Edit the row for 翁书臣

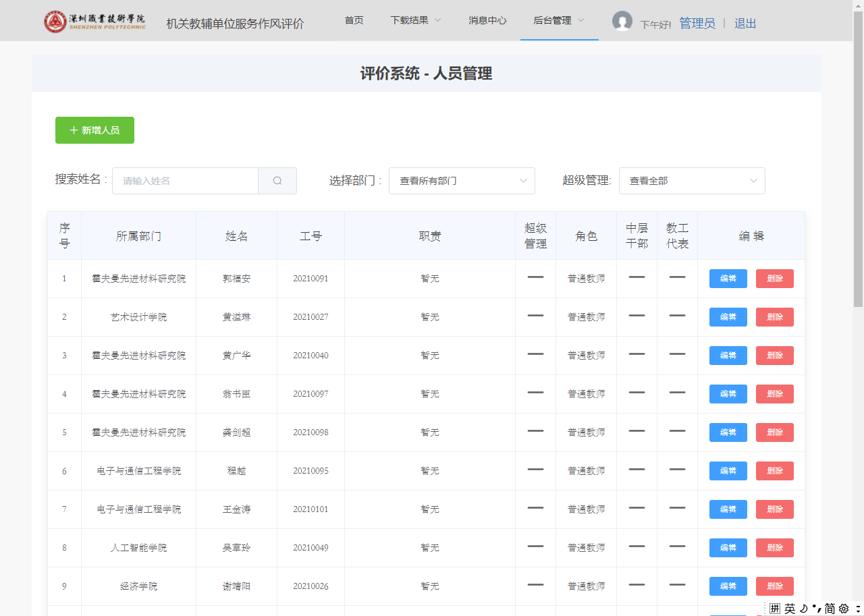728,394
